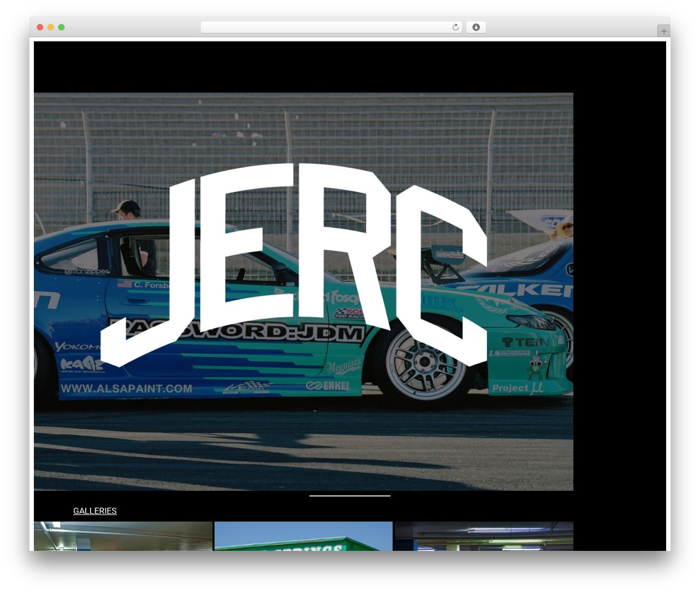Open the first parking garage gallery thumbnail
Image resolution: width=700 pixels, height=593 pixels.
click(x=123, y=536)
